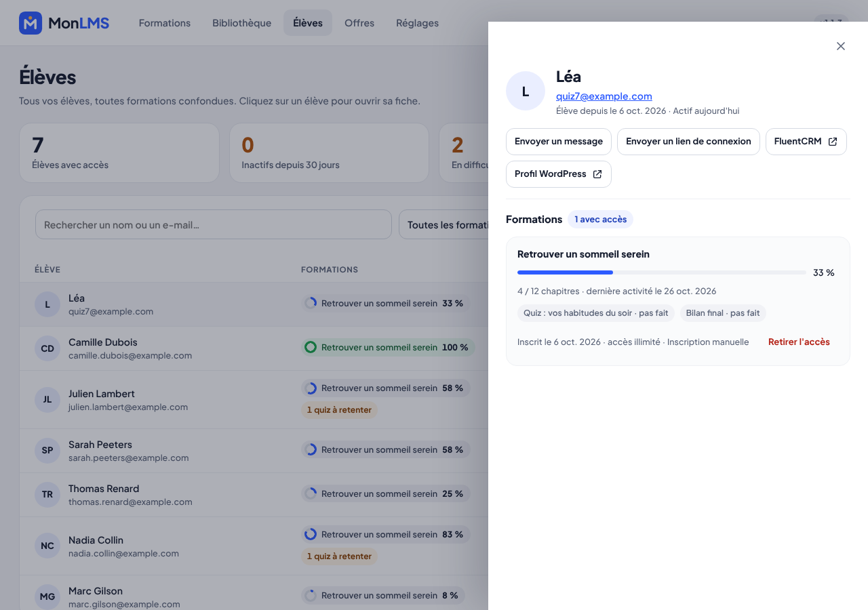Click the camille.dubois@example.com email text
Screen dimensions: 868x610
(130, 356)
